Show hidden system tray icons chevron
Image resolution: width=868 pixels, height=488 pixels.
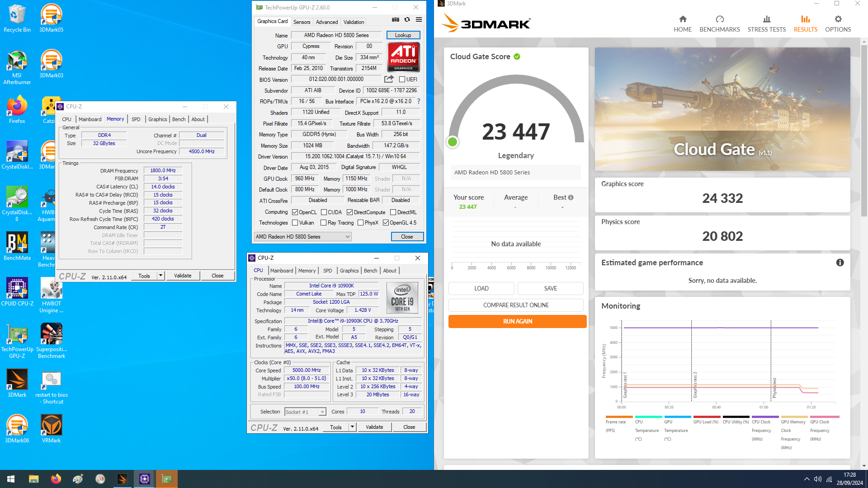(x=807, y=479)
